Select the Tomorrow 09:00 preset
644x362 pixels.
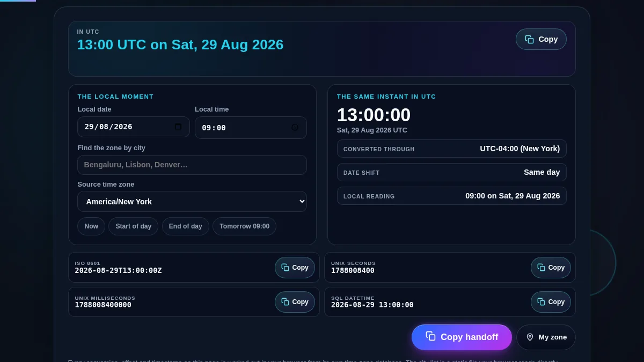[244, 226]
